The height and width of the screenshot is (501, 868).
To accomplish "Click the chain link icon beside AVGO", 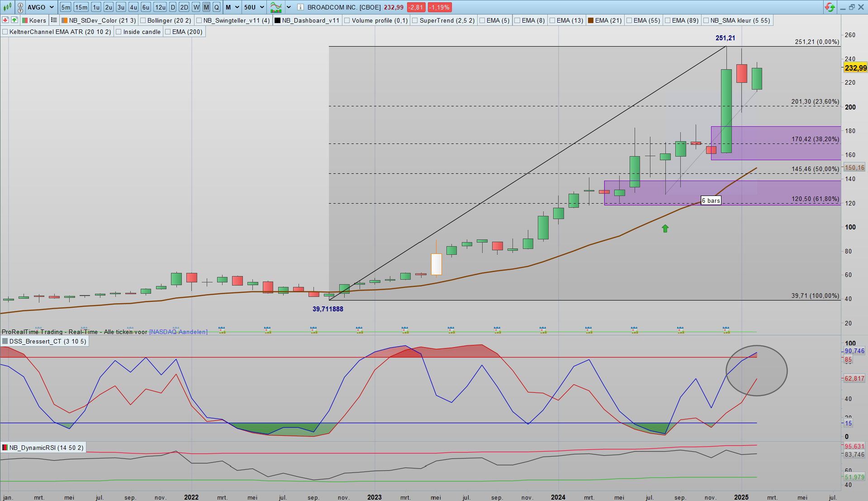I will point(20,7).
